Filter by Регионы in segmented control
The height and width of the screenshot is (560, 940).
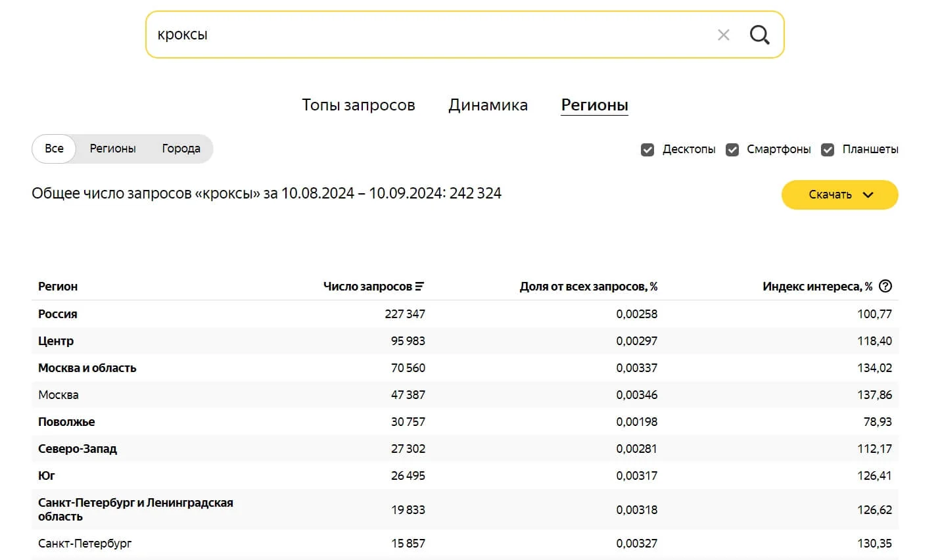coord(112,149)
